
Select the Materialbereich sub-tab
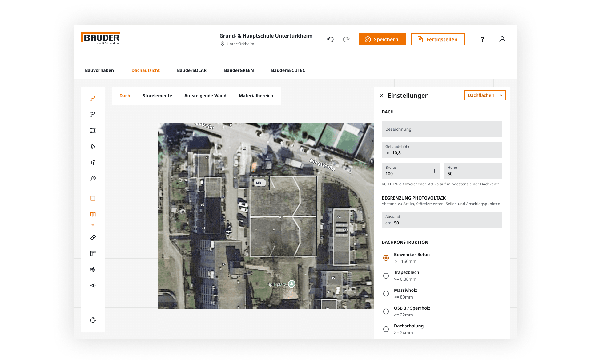click(x=256, y=96)
